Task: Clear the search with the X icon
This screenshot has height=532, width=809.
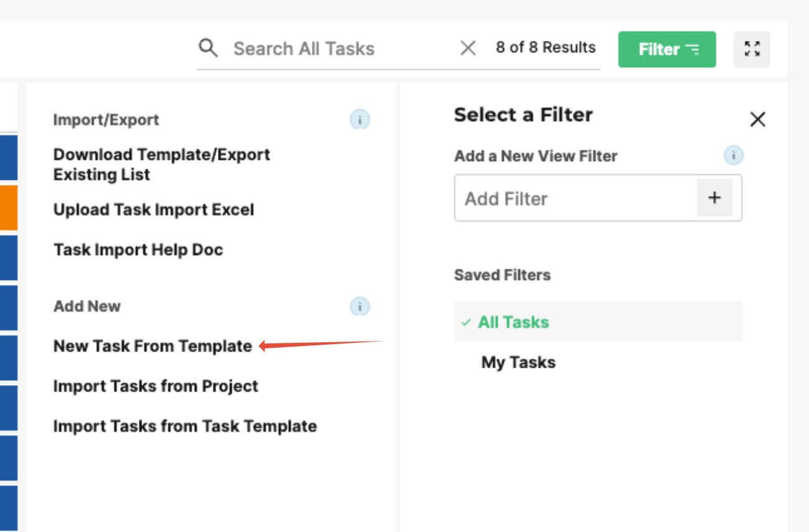Action: [468, 48]
